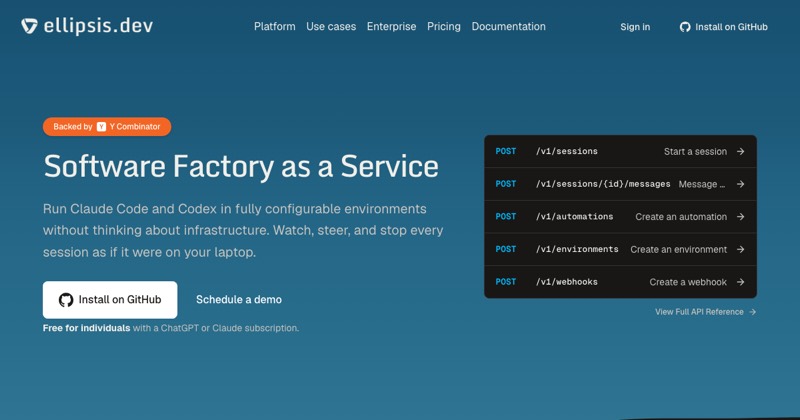Click the Create an automation label
This screenshot has height=420, width=800.
(x=681, y=217)
